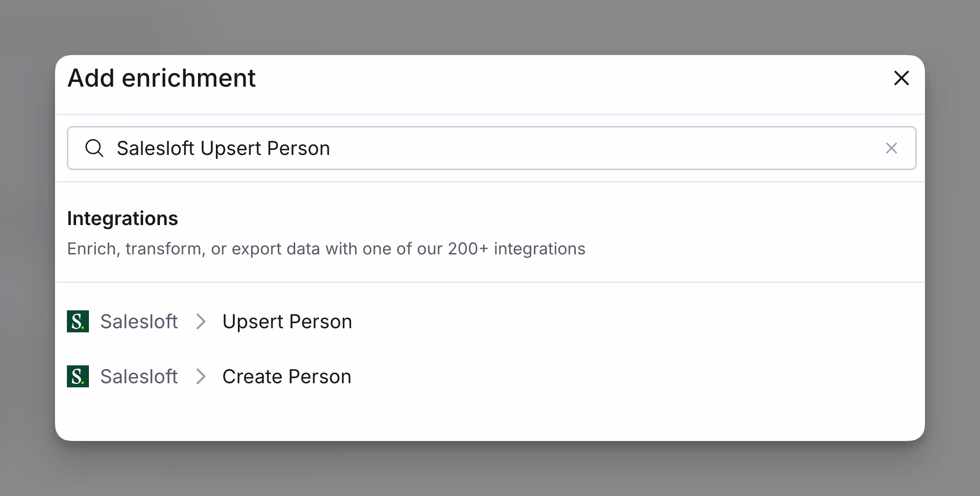Click the "Salesloft Upsert Person" query text
Image resolution: width=980 pixels, height=496 pixels.
(223, 148)
